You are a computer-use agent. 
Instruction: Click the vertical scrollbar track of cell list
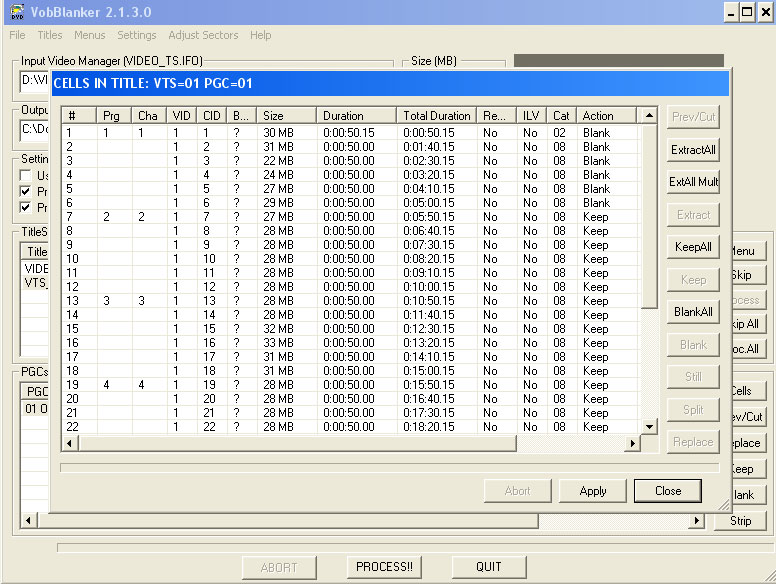pyautogui.click(x=649, y=360)
